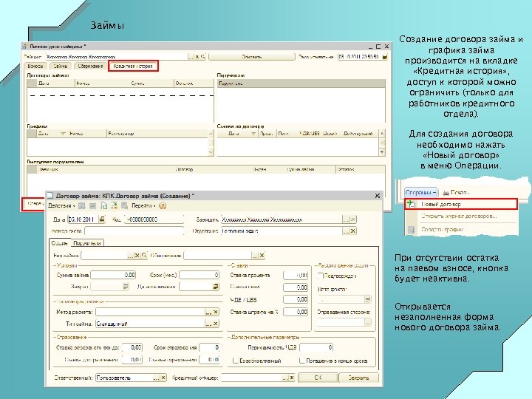This screenshot has height=399, width=532.
Task: Open selection button for Отделение field
Action: (346, 231)
